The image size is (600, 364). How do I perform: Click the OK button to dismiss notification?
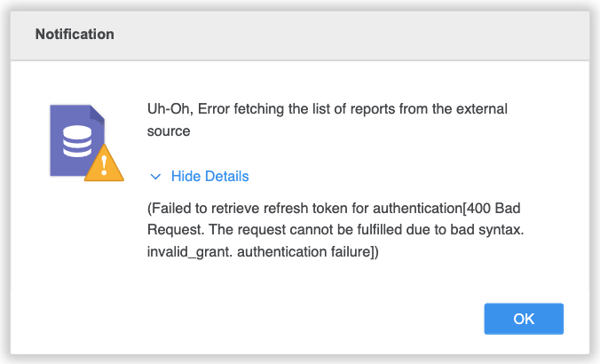tap(524, 319)
